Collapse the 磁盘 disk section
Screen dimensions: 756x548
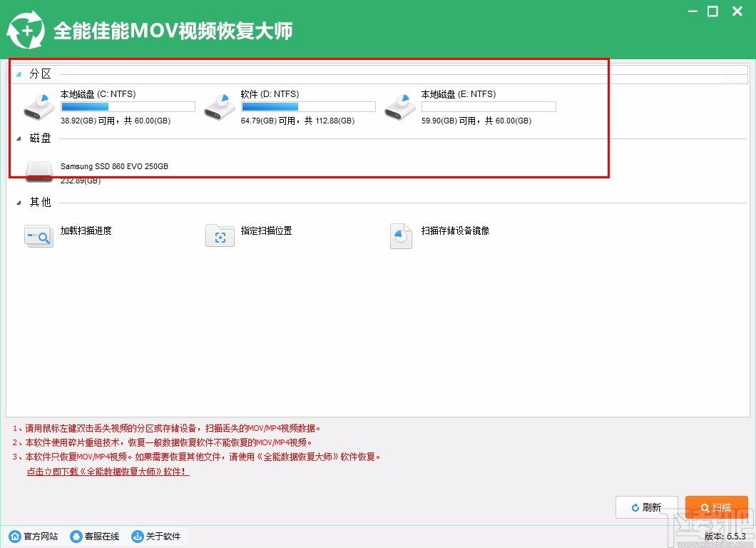pos(19,139)
